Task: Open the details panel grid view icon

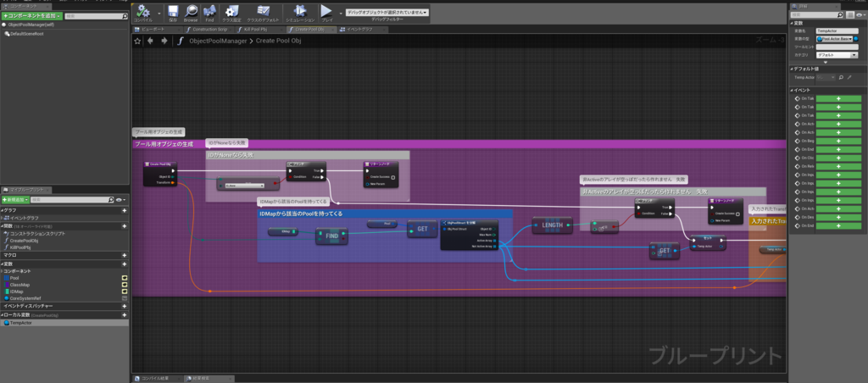Action: pyautogui.click(x=850, y=15)
